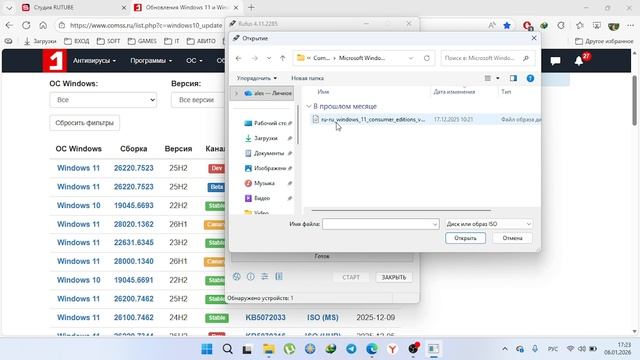The width and height of the screenshot is (640, 360).
Task: Refresh the dialog folder address bar
Action: coord(427,58)
